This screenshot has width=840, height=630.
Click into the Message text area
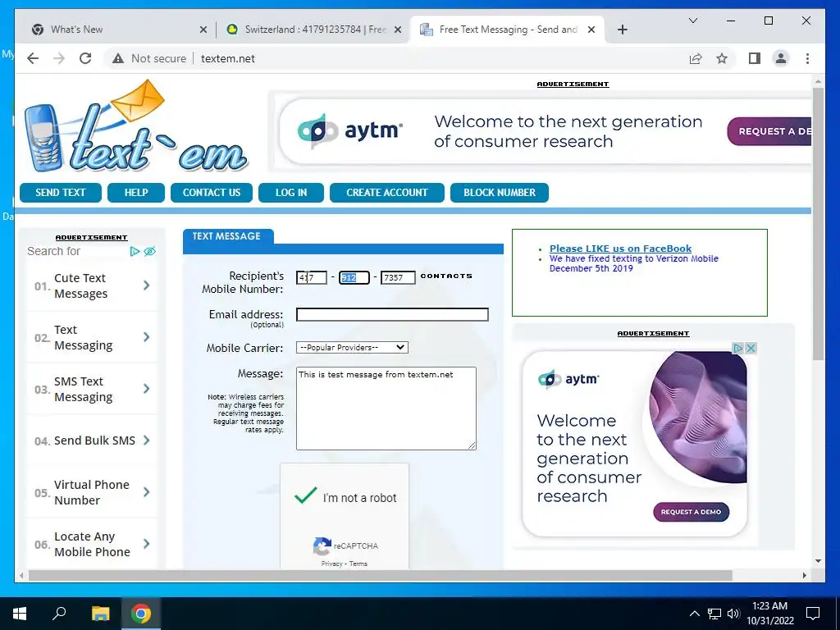386,409
